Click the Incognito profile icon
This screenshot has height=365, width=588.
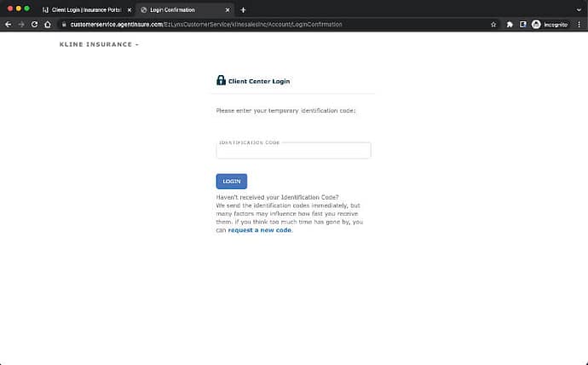pos(549,25)
